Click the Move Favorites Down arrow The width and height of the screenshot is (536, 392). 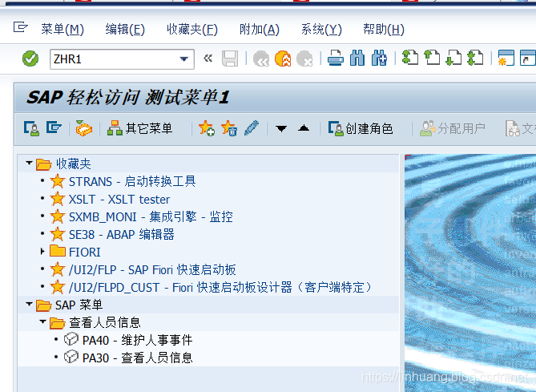(281, 128)
